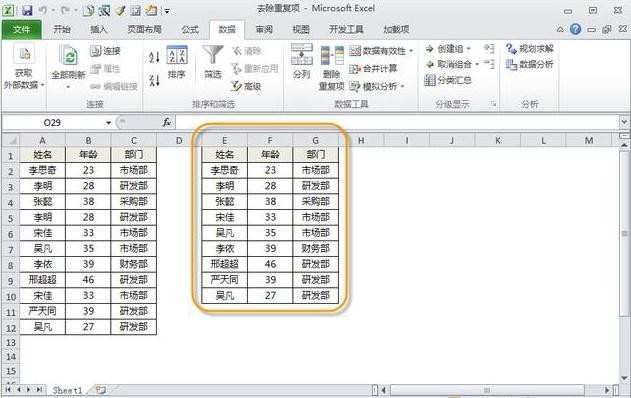Open 创建组 (Group) dropdown
Viewport: 631px width, 398px height.
(x=468, y=49)
